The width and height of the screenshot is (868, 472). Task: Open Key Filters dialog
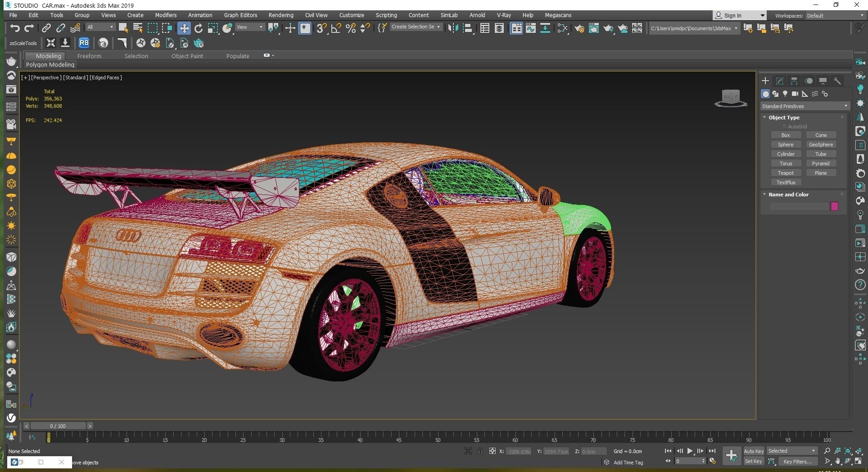[x=797, y=461]
